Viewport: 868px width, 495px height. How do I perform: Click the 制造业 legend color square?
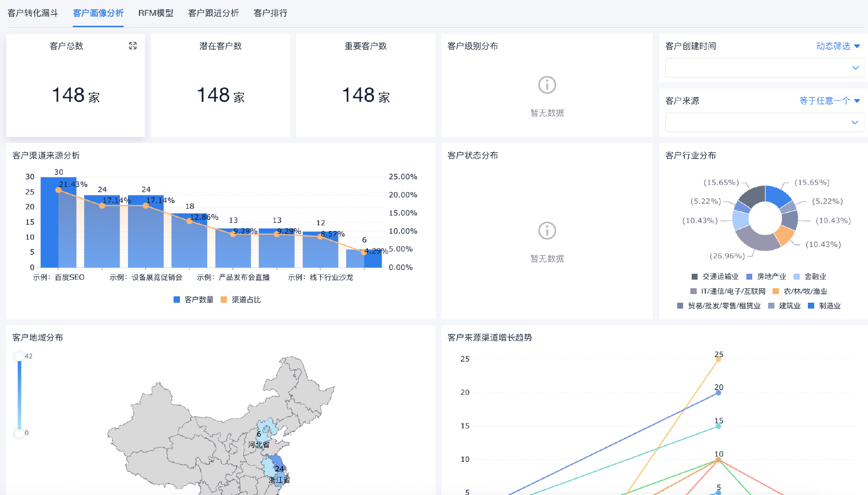pos(811,306)
